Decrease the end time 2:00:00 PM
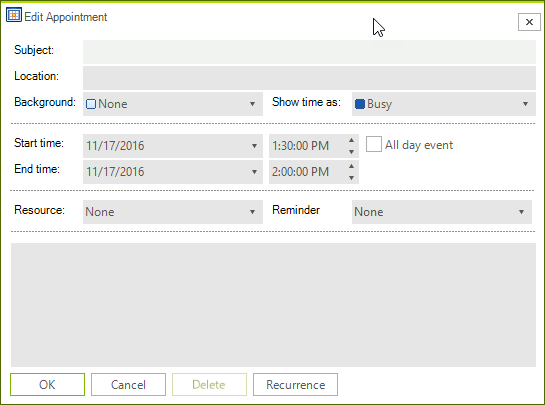Viewport: 545px width, 405px height. 351,178
